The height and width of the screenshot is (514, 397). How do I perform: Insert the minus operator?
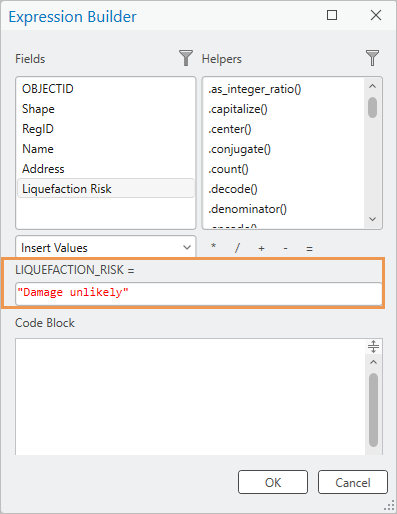point(285,248)
